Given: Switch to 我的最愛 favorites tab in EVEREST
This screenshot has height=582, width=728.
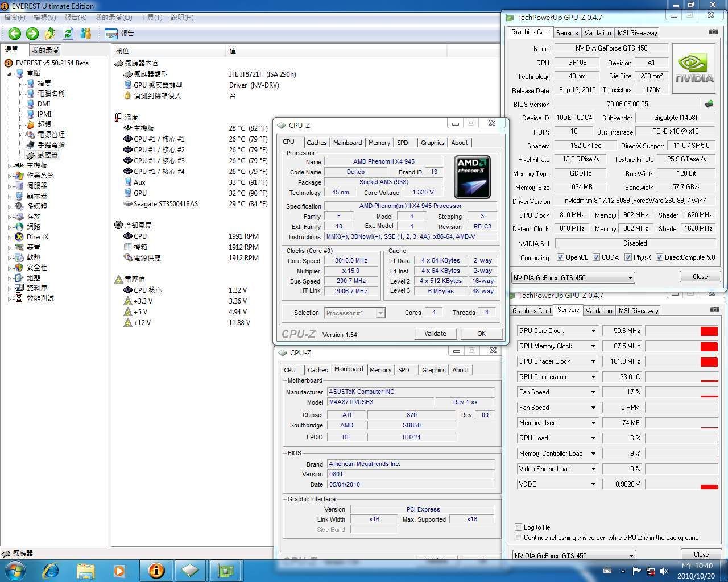Looking at the screenshot, I should [x=45, y=51].
